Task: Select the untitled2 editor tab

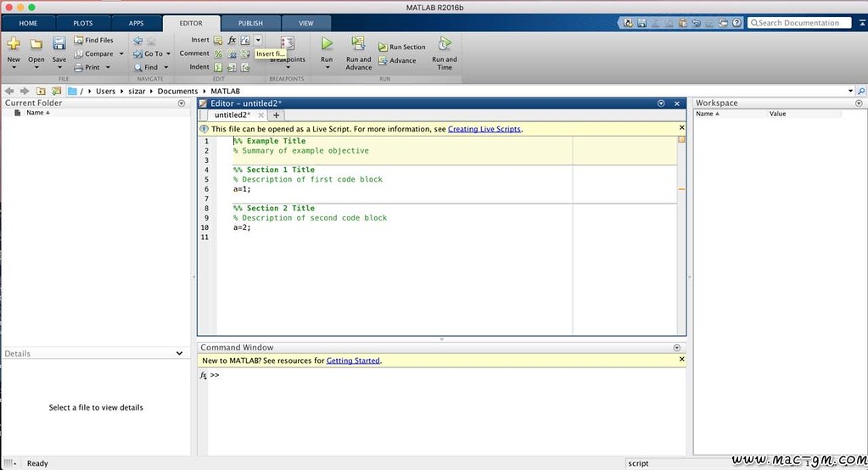Action: click(x=232, y=115)
